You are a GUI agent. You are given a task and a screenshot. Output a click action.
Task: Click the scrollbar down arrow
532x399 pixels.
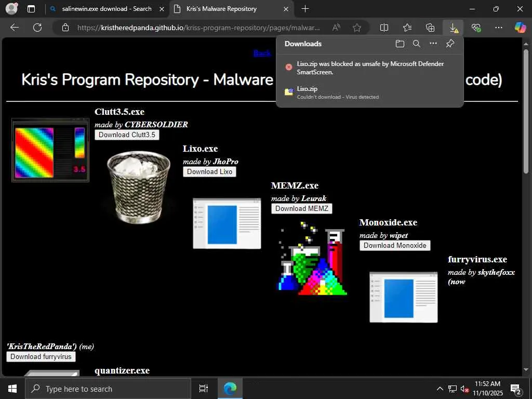(x=526, y=370)
